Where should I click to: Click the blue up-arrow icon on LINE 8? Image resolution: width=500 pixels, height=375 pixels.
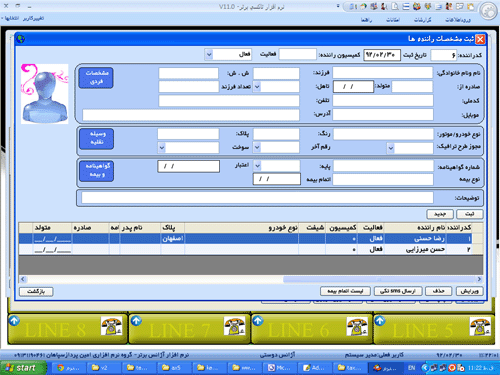(x=14, y=321)
